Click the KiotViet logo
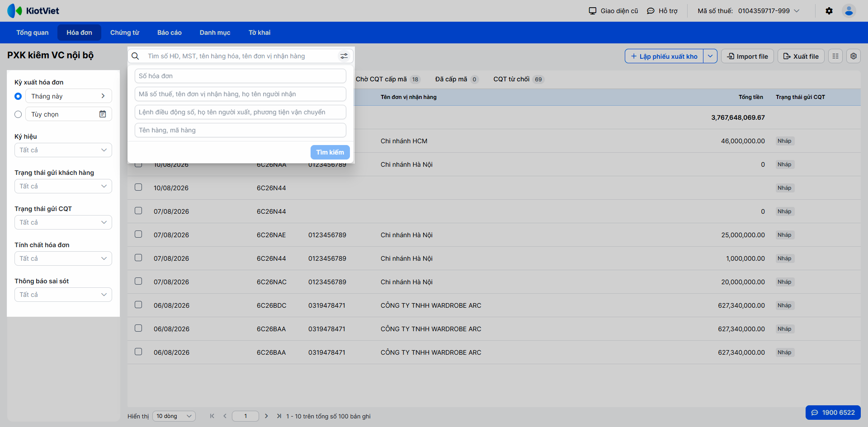Screen dimensions: 868x427 (x=33, y=11)
